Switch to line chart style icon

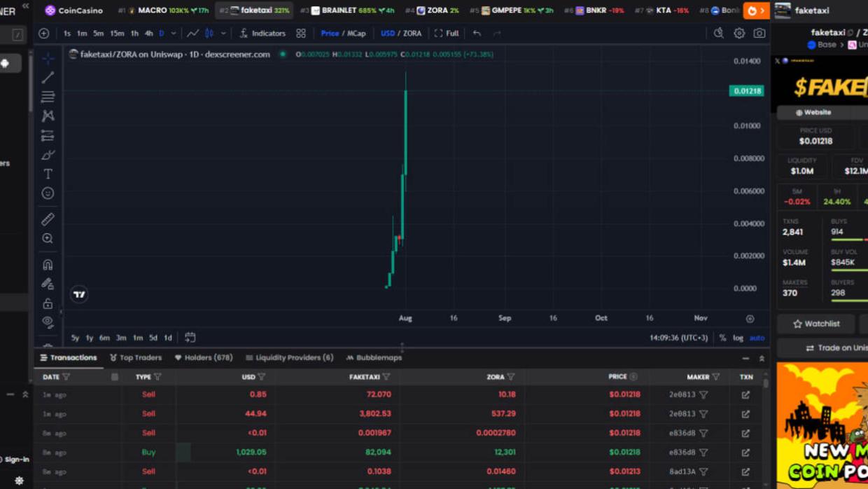coord(192,33)
